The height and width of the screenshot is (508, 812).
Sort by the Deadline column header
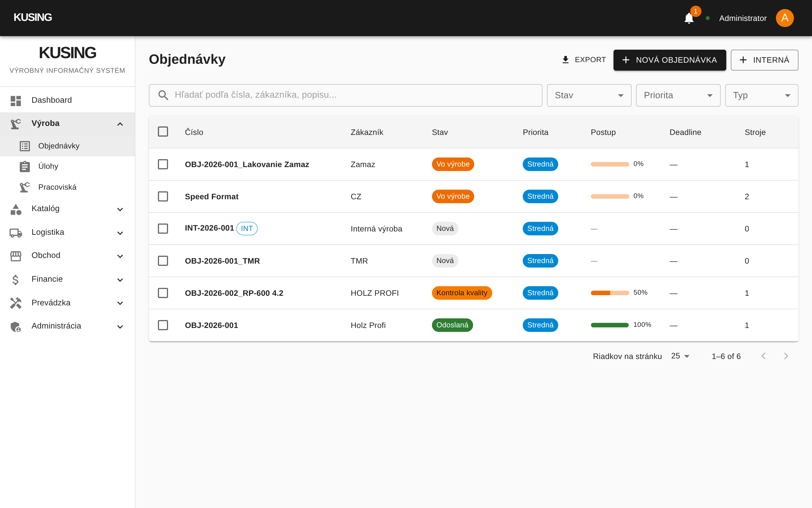(x=685, y=132)
